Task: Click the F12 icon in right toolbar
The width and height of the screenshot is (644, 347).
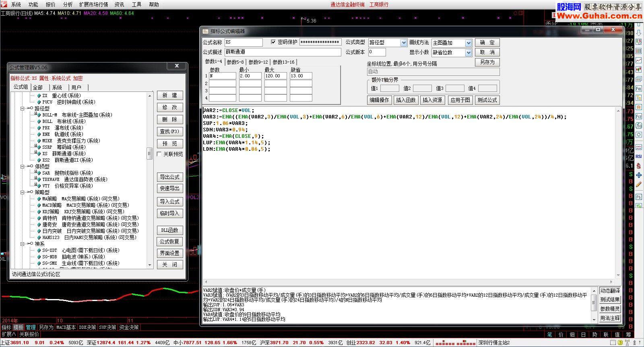Action: pos(639,116)
